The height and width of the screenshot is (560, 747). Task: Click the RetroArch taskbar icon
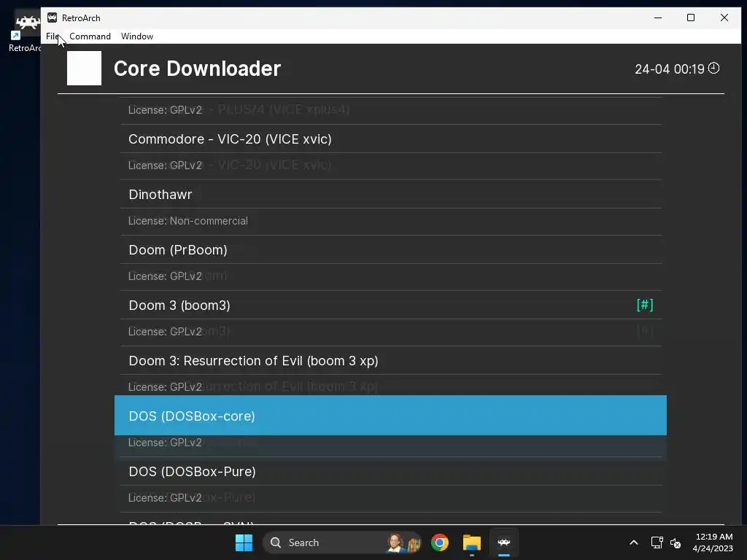503,542
